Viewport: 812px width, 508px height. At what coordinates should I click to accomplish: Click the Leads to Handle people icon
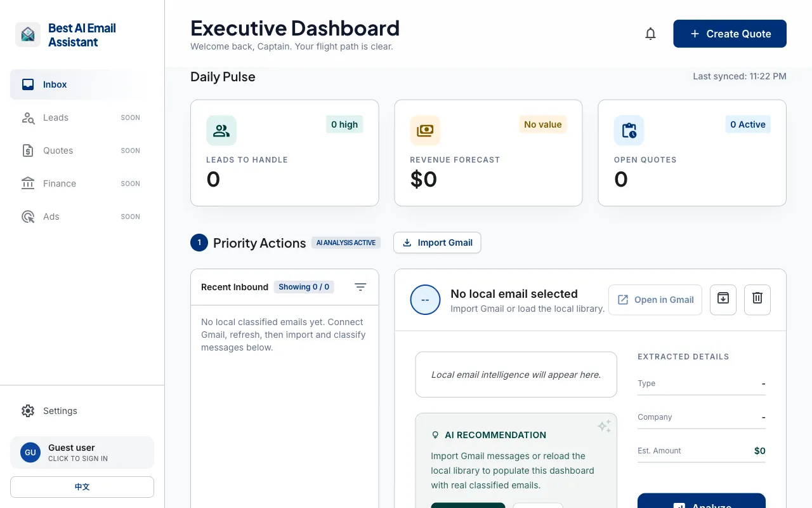[221, 131]
